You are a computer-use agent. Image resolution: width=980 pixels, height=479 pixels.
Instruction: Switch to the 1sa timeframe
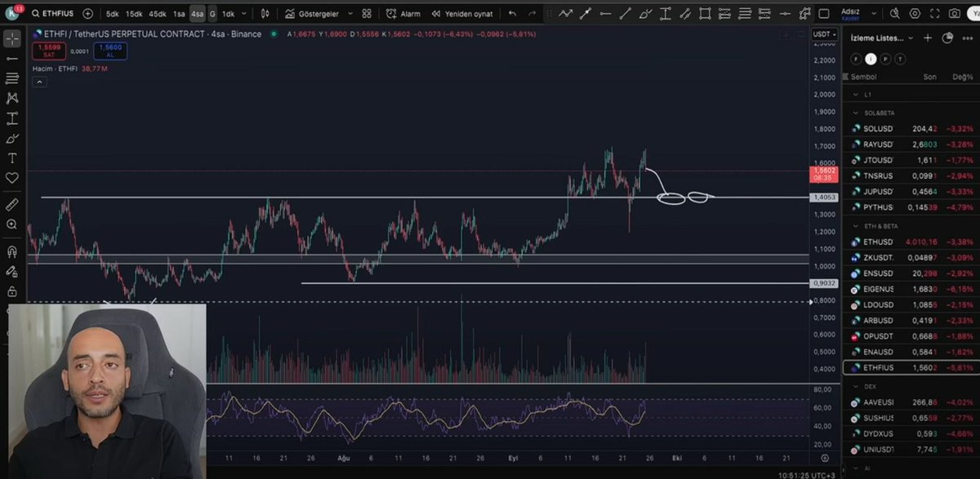click(179, 14)
